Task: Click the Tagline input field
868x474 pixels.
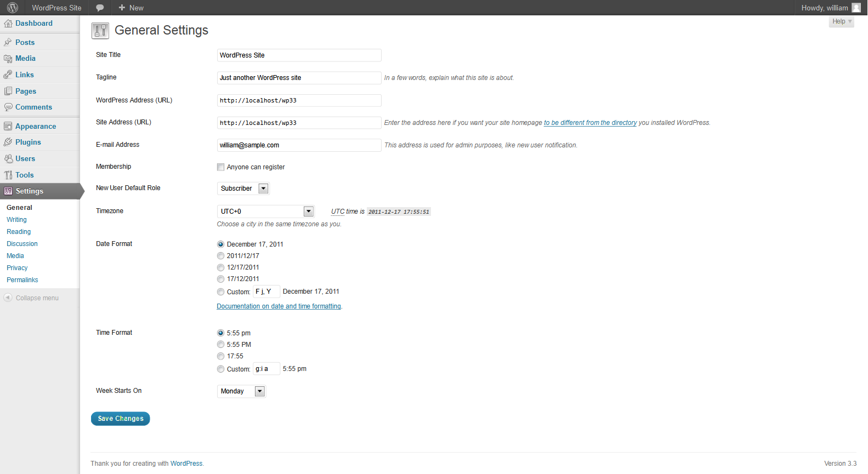Action: click(299, 78)
